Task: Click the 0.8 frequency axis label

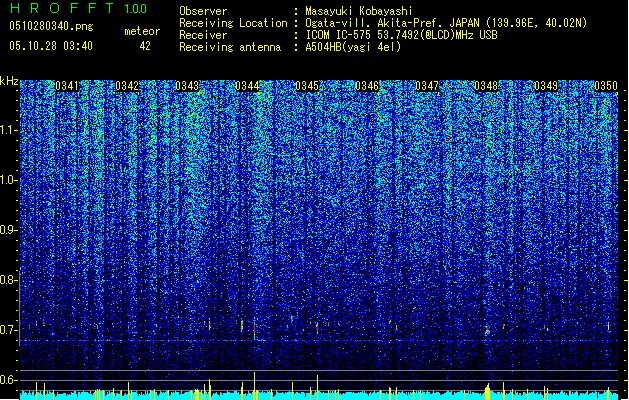Action: pos(9,280)
